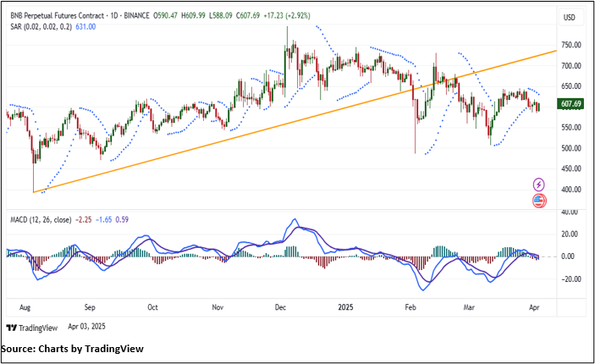Click the high price H609.99
The image size is (595, 364).
coord(193,15)
